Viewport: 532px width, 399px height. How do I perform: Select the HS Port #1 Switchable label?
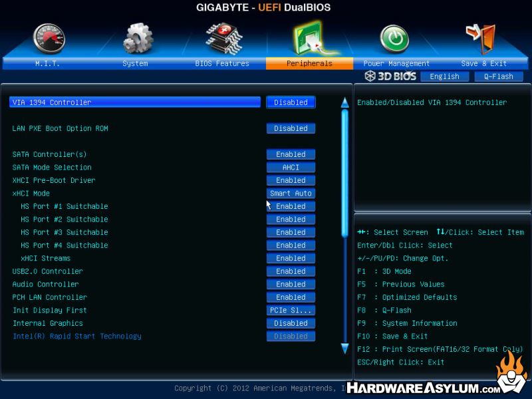pyautogui.click(x=65, y=206)
